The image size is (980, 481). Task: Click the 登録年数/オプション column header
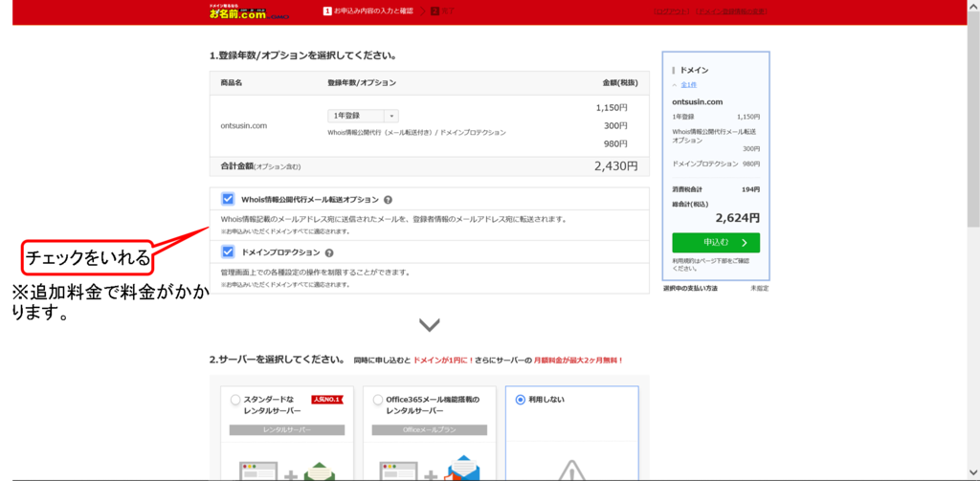pos(361,83)
